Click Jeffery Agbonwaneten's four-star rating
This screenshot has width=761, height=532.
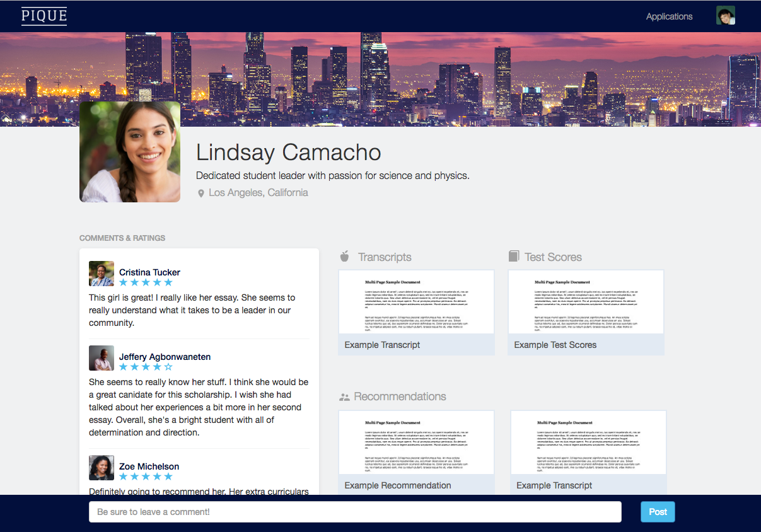click(146, 367)
